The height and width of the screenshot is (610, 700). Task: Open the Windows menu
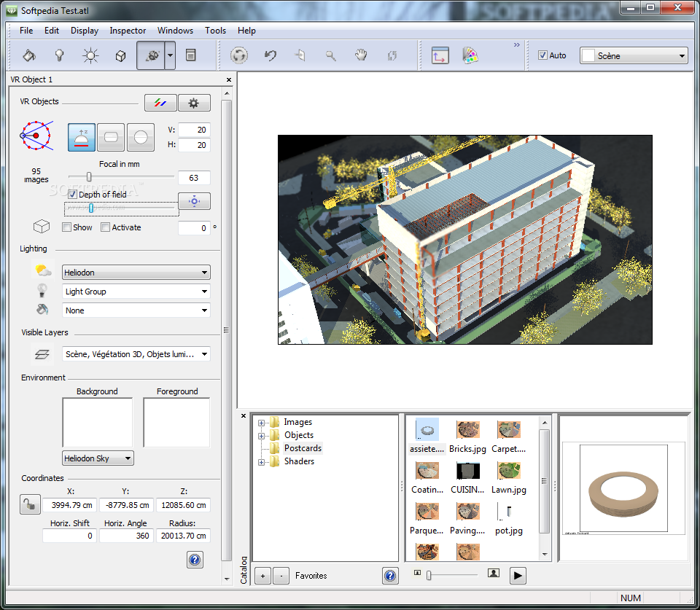pos(175,31)
